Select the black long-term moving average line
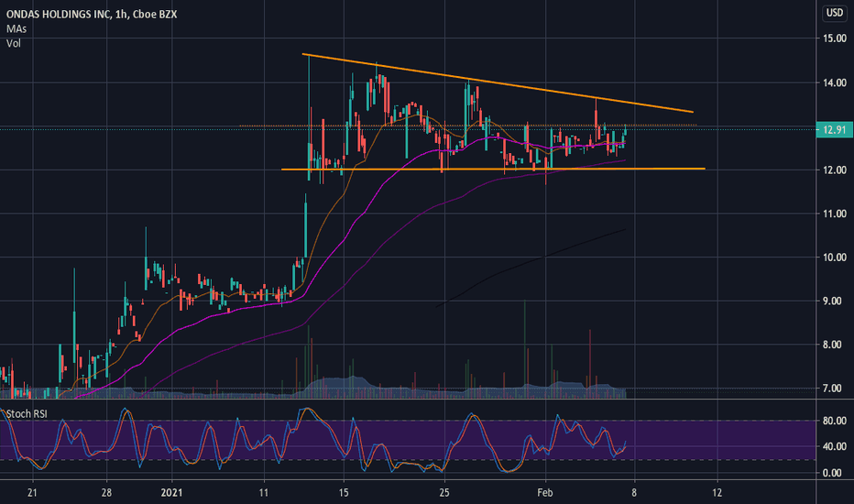Image resolution: width=854 pixels, height=504 pixels. 531,260
